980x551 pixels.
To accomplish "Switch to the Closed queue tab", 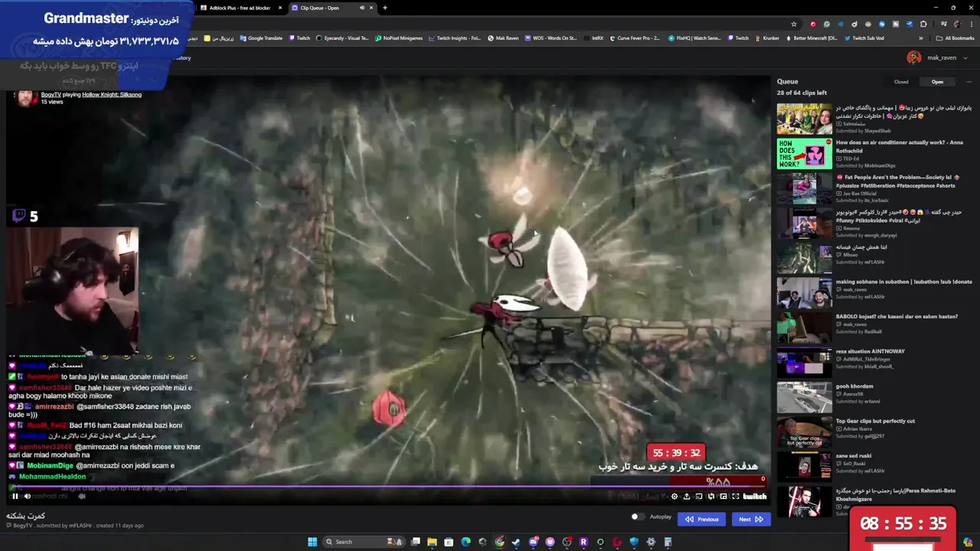I will pyautogui.click(x=901, y=82).
